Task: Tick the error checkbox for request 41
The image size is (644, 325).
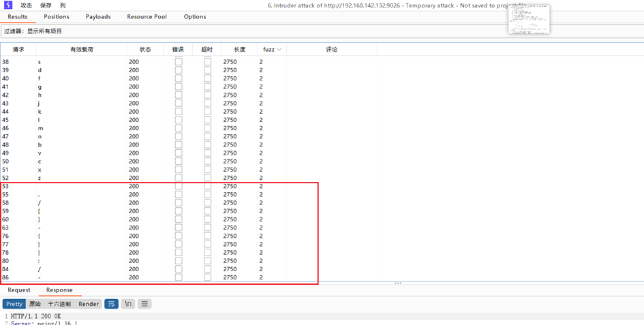Action: (179, 87)
